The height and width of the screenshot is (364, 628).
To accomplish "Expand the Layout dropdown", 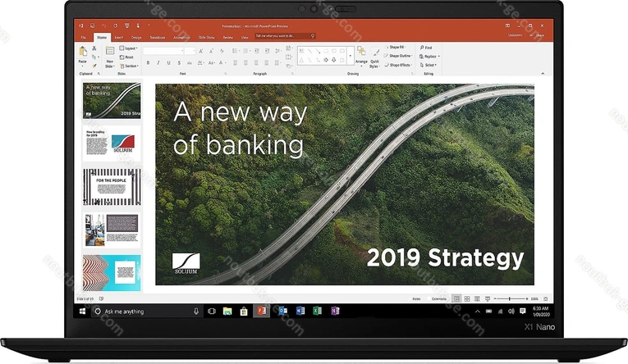I will [x=128, y=48].
